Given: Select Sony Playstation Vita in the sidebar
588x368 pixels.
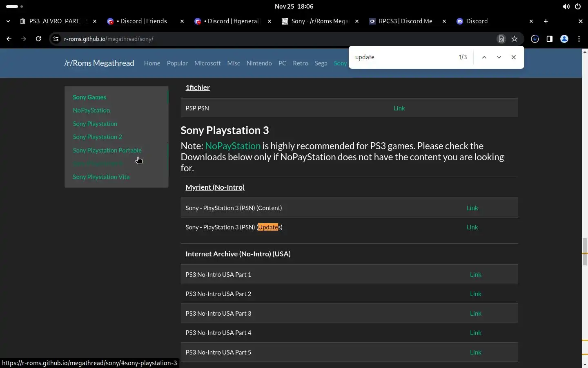Looking at the screenshot, I should [101, 177].
